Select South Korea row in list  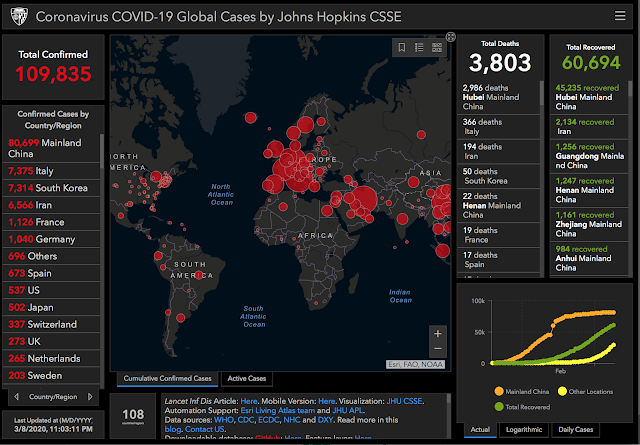tap(51, 188)
